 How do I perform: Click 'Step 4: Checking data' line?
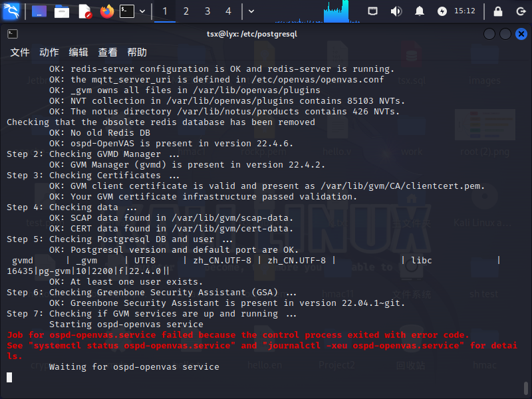point(72,207)
